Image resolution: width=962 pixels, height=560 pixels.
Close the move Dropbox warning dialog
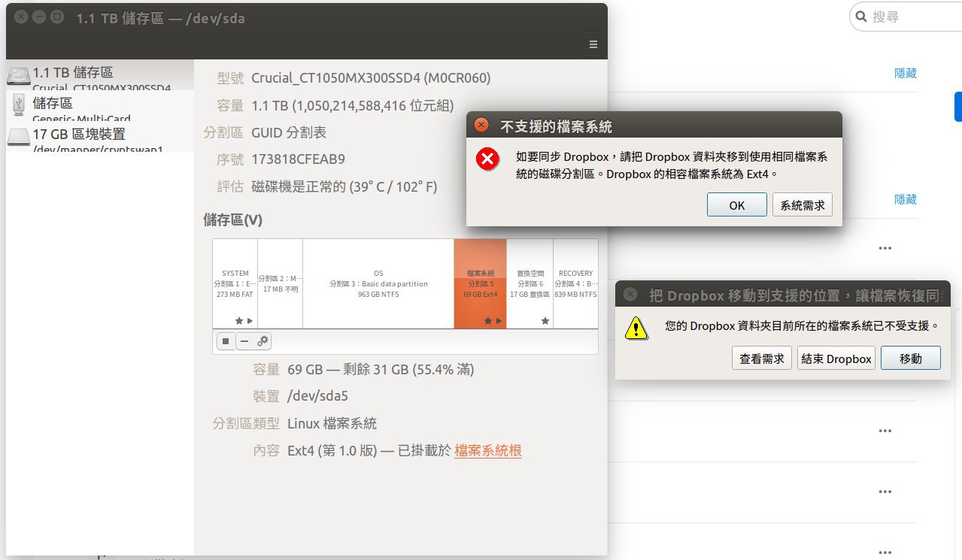tap(631, 295)
